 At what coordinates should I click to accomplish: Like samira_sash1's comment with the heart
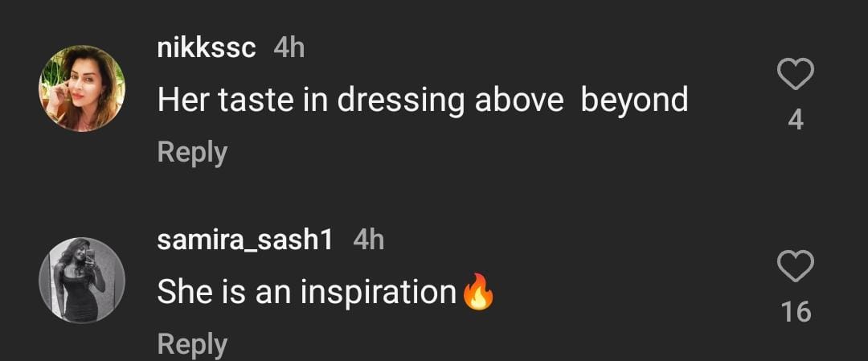[796, 267]
